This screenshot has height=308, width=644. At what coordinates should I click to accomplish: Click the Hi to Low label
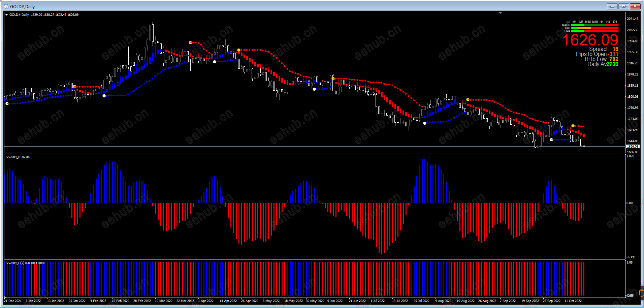[595, 59]
